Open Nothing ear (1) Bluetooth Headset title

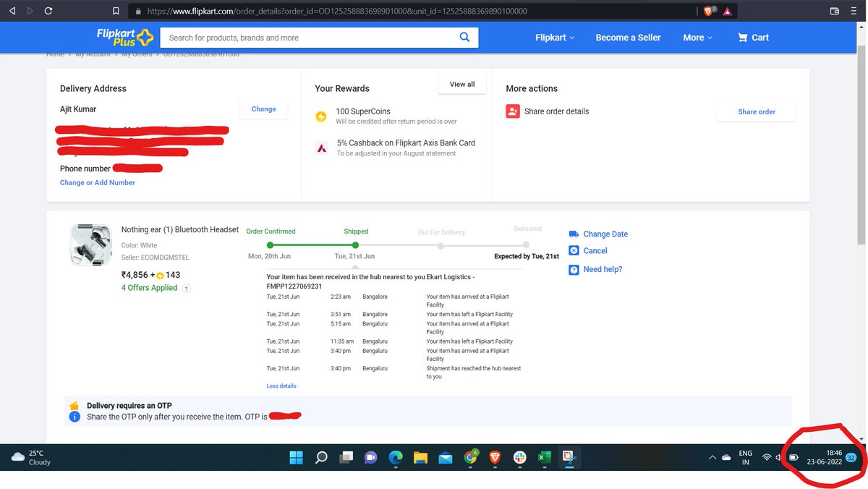(x=180, y=230)
